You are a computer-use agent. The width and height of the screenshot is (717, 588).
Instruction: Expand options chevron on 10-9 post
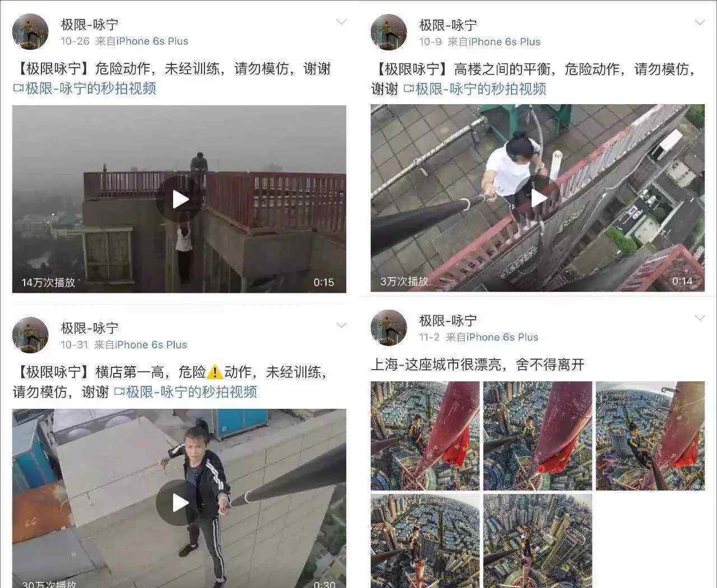tap(700, 23)
